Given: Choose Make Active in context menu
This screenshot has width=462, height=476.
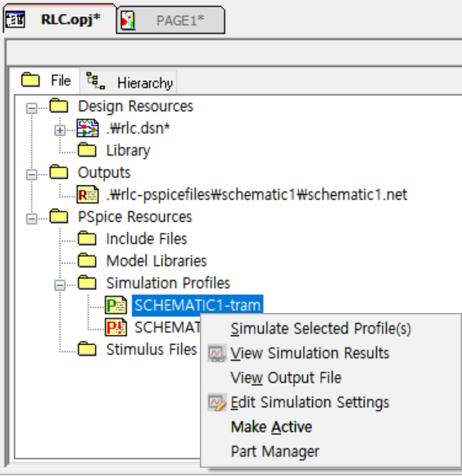Looking at the screenshot, I should (x=271, y=427).
